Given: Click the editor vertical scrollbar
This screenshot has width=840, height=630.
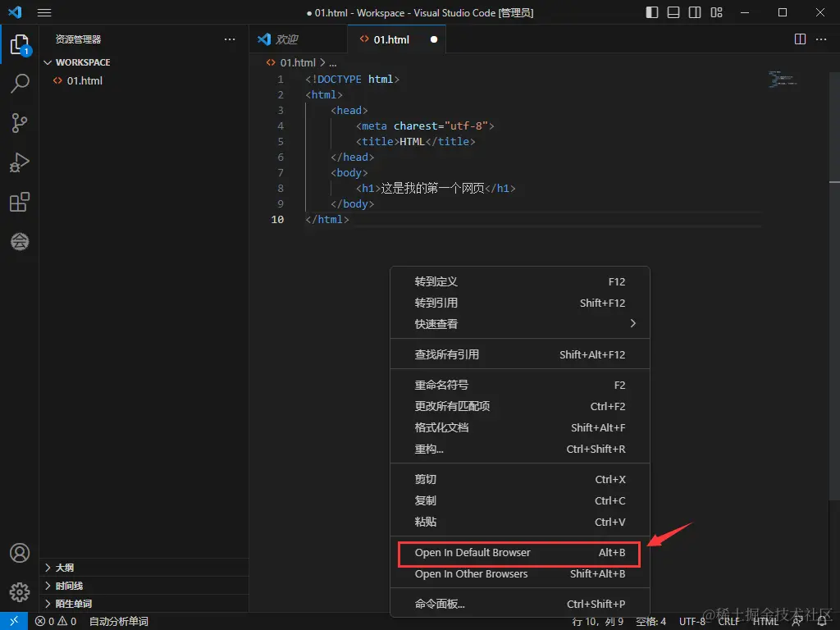Looking at the screenshot, I should point(834,286).
